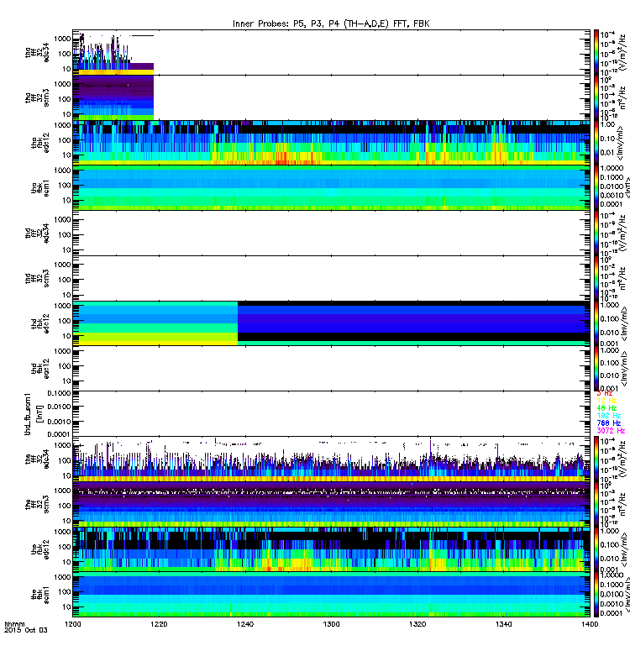Click the 'the fff 32 scm3' panel label

point(37,505)
